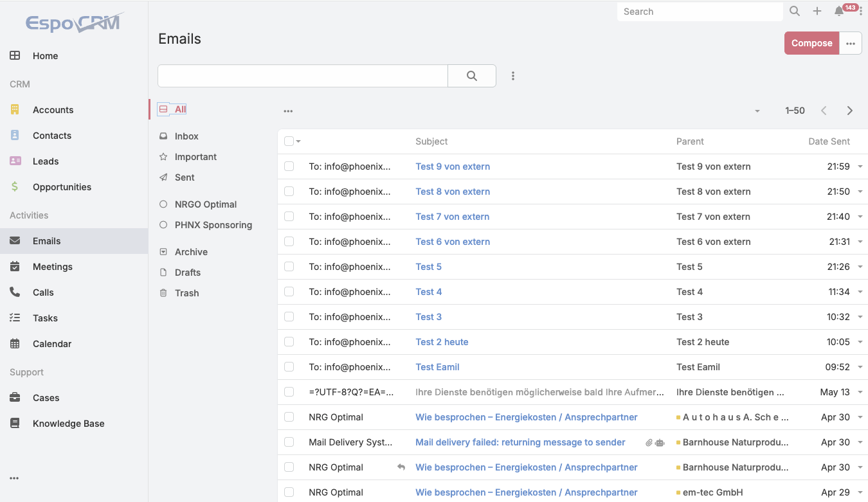
Task: Go to next page of emails
Action: 850,111
